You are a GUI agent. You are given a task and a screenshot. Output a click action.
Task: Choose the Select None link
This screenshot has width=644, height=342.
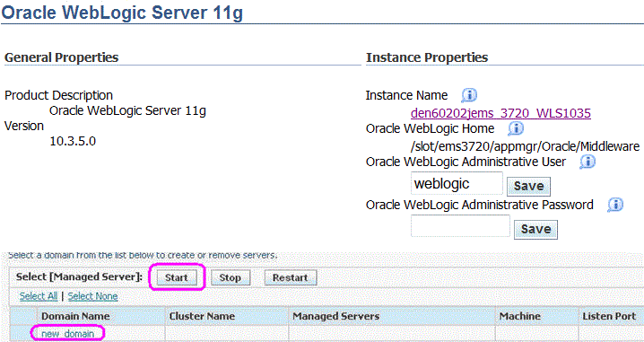pos(92,296)
